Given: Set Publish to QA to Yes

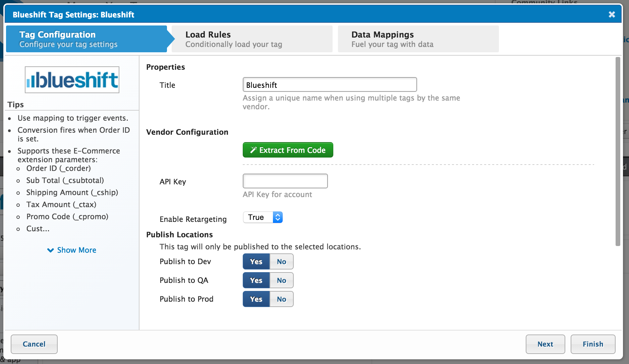Looking at the screenshot, I should click(256, 280).
